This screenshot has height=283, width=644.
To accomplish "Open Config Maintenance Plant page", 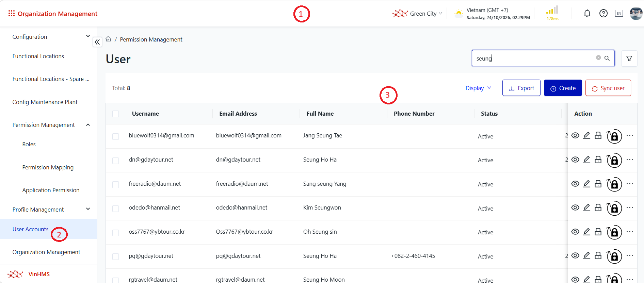I will [x=45, y=102].
